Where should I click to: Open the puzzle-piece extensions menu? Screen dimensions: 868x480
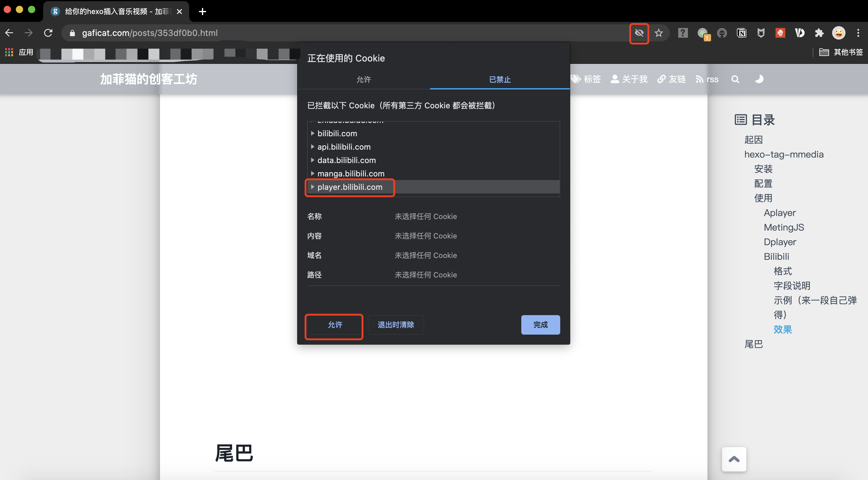pyautogui.click(x=819, y=33)
